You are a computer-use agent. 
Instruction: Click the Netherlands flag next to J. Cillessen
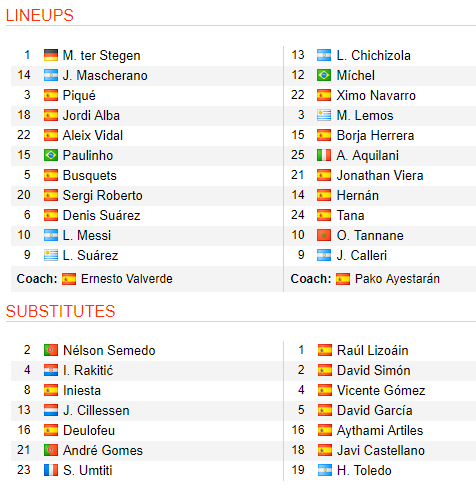(51, 410)
